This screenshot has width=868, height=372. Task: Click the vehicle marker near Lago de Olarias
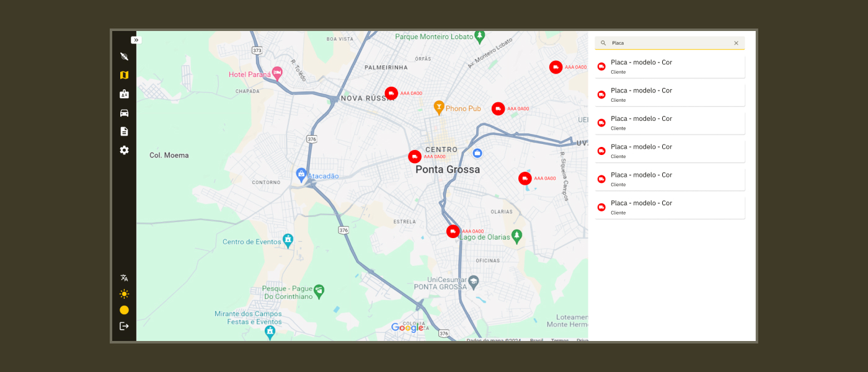(x=453, y=231)
